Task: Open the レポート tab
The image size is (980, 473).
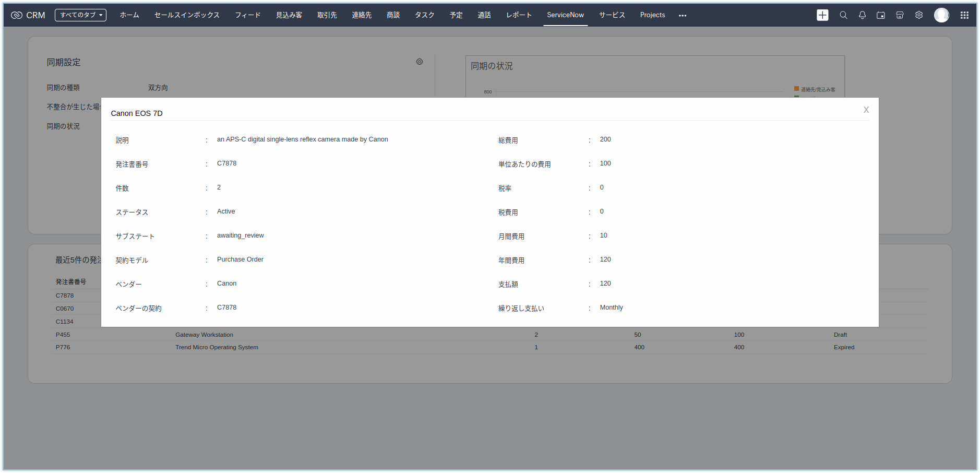Action: tap(519, 15)
